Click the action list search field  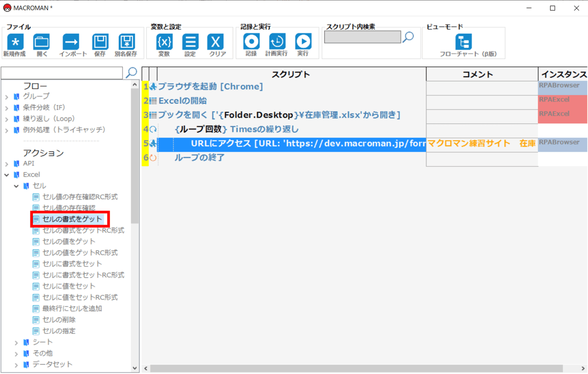pyautogui.click(x=62, y=72)
